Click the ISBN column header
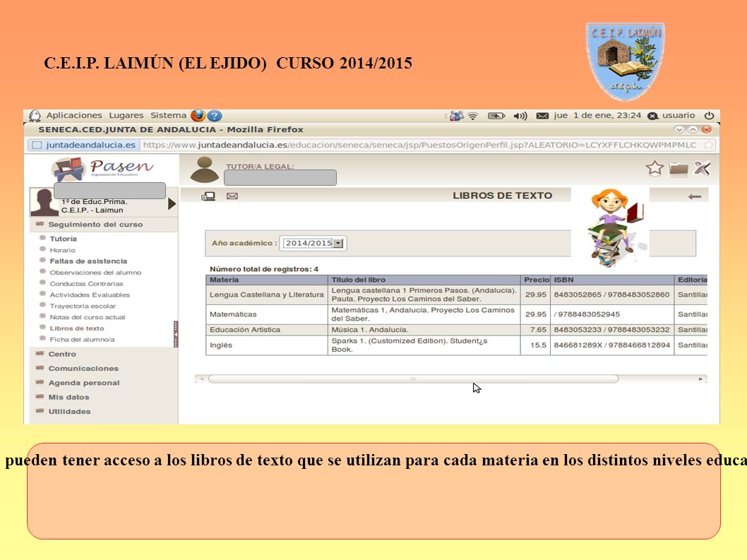 (x=612, y=280)
